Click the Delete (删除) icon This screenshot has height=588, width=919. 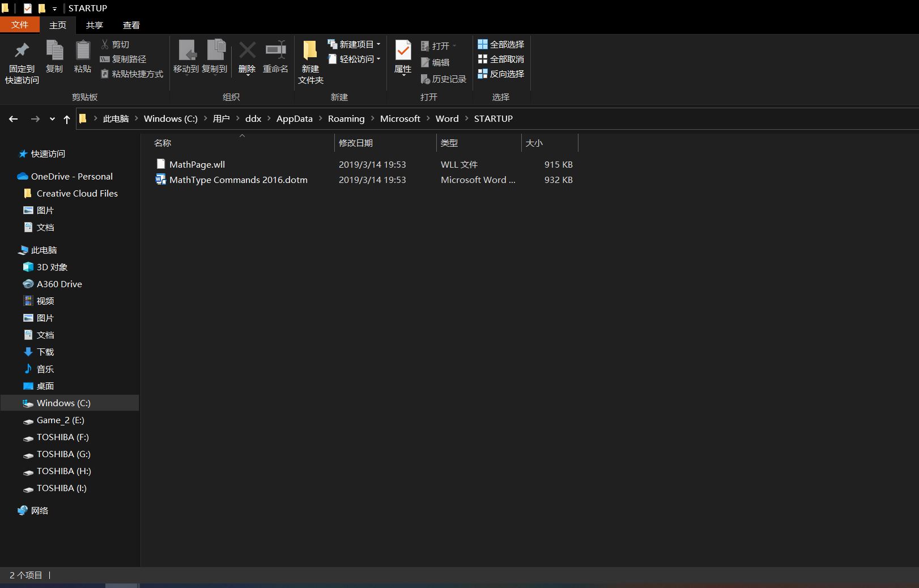247,57
